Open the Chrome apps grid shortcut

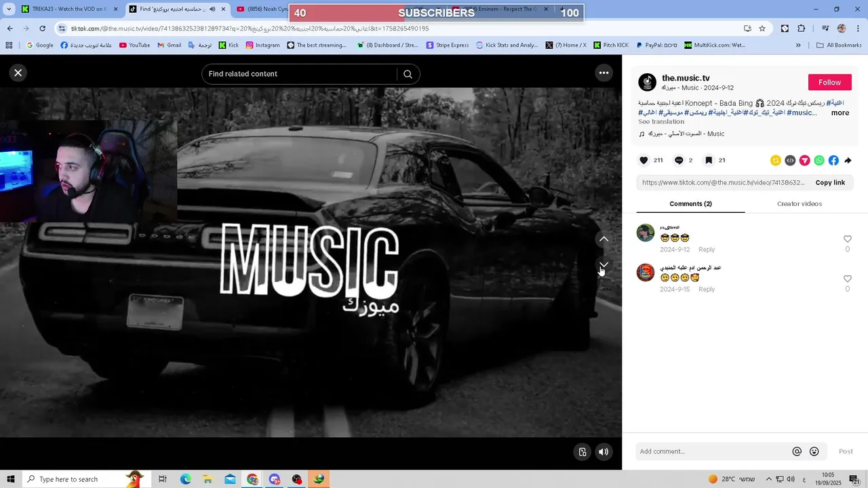[9, 45]
